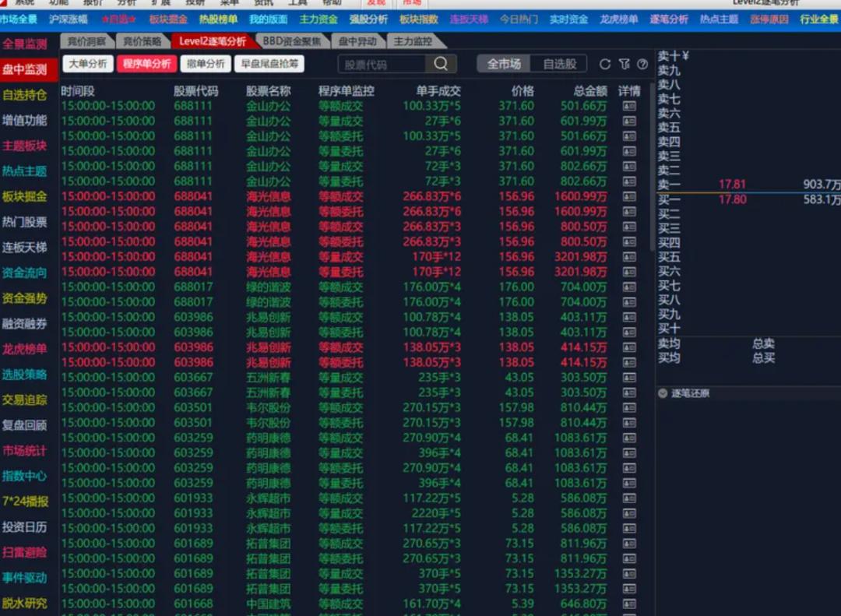Select the 大单分析 analysis mode

coord(87,64)
